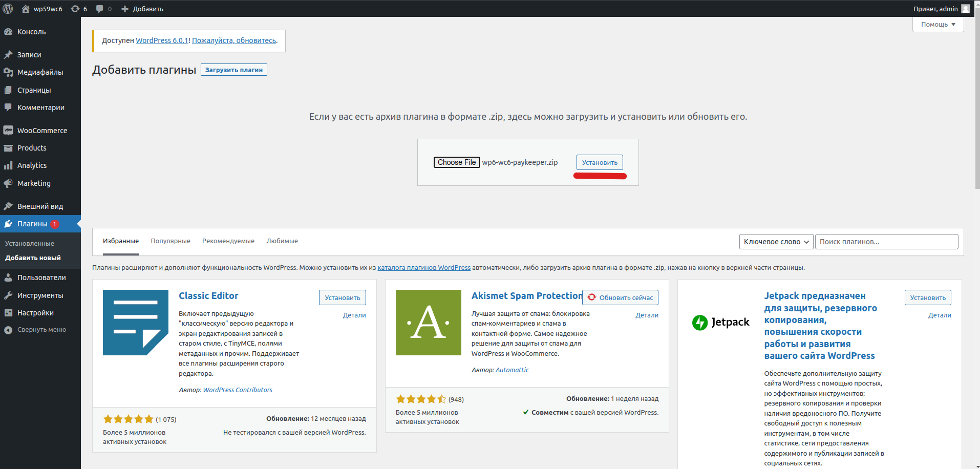
Task: Collapse the sidebar menu
Action: (x=41, y=330)
